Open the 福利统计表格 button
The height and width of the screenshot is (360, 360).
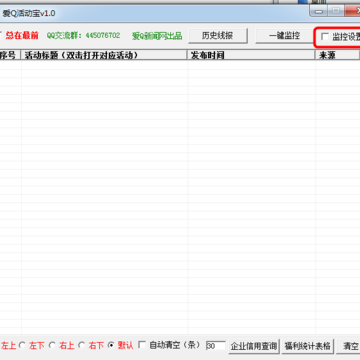point(308,346)
